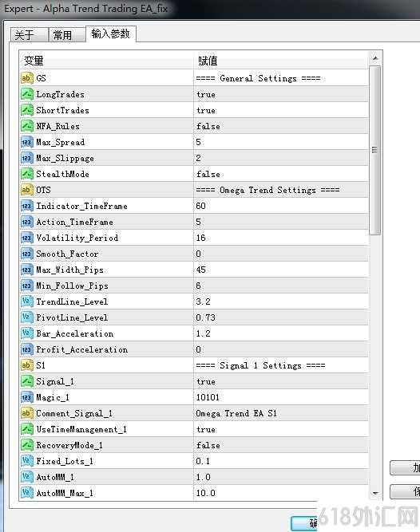Select the StealthMode false value cell

(x=281, y=174)
